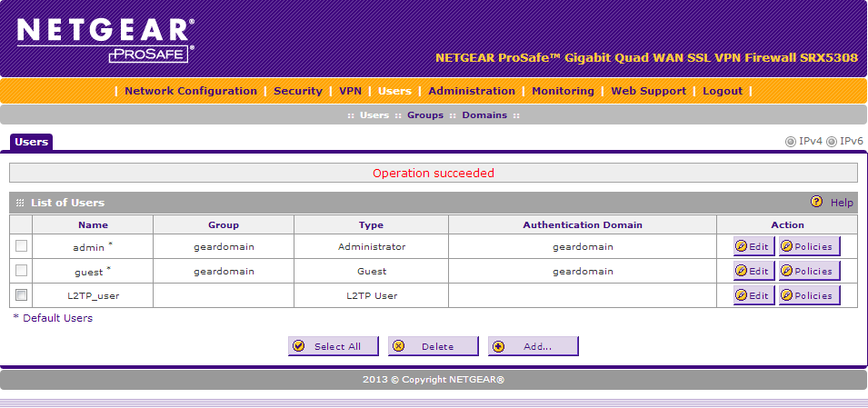Click the Administrator type cell
This screenshot has width=868, height=408.
[372, 247]
